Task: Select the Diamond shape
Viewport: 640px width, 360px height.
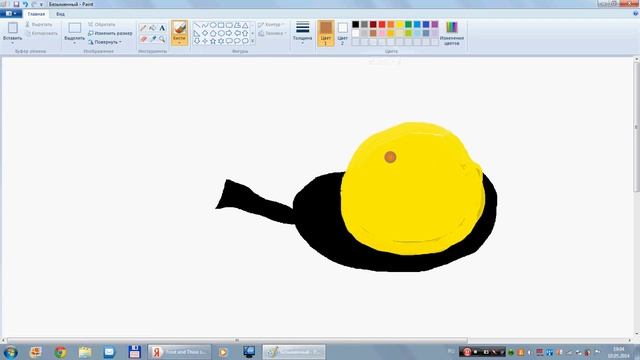Action: pyautogui.click(x=205, y=33)
